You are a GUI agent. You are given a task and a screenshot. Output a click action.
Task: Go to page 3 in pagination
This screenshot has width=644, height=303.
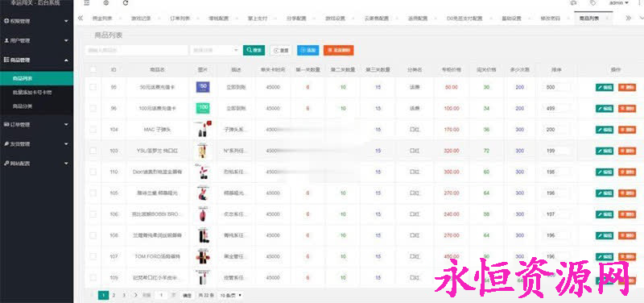pyautogui.click(x=124, y=295)
